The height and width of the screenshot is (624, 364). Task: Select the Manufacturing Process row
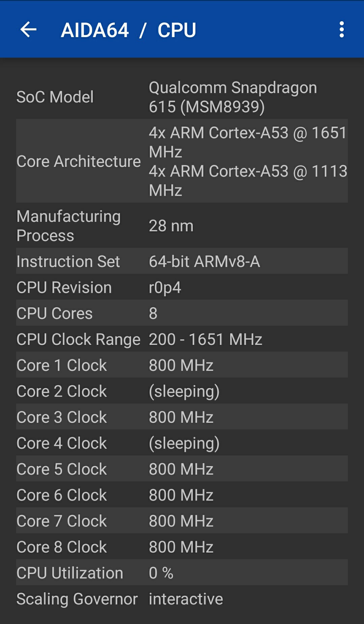click(182, 226)
